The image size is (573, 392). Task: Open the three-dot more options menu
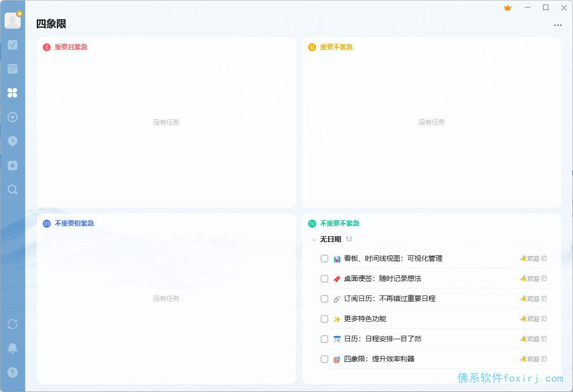[x=557, y=25]
